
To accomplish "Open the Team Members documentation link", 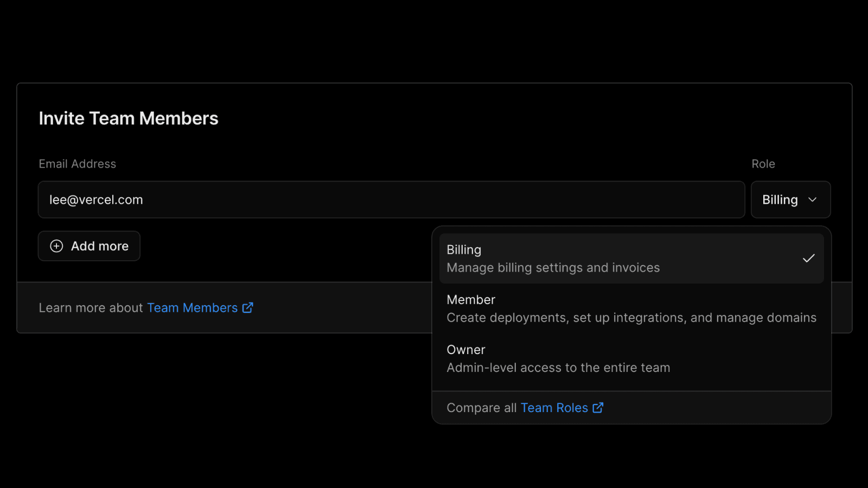I will pyautogui.click(x=193, y=308).
